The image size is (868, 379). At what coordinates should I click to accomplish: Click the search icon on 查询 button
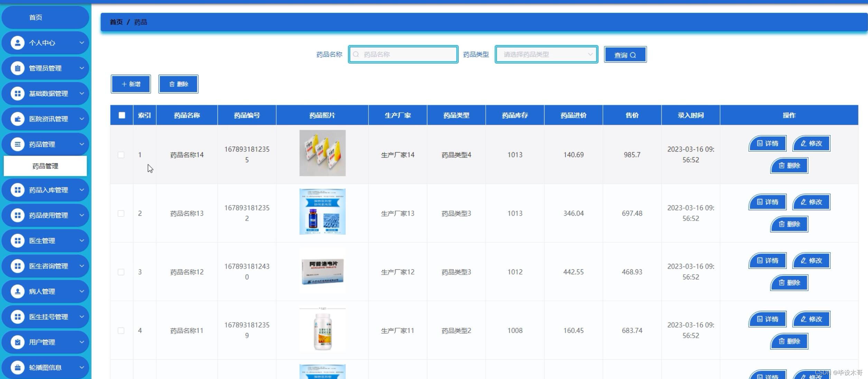point(633,55)
